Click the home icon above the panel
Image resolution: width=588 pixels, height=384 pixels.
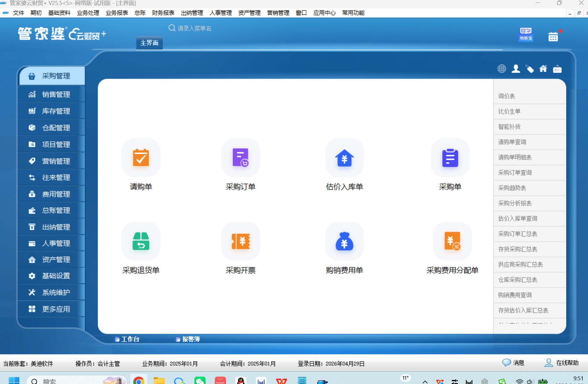[543, 69]
